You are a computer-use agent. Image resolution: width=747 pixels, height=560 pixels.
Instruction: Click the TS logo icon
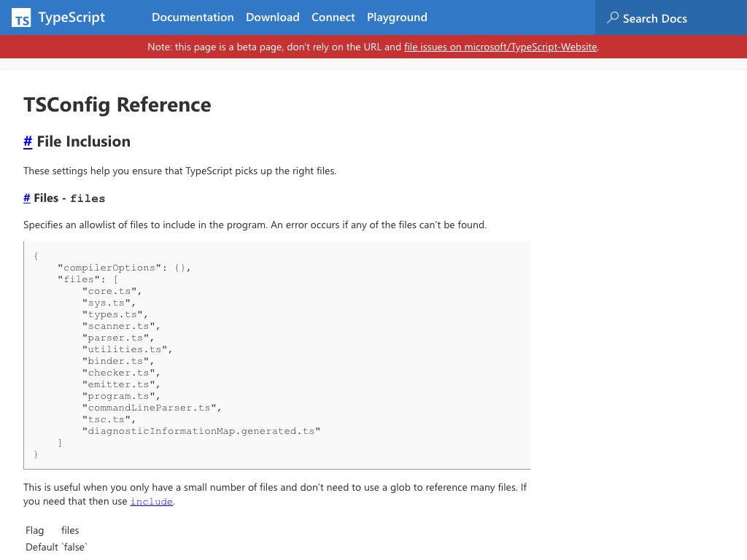(21, 17)
